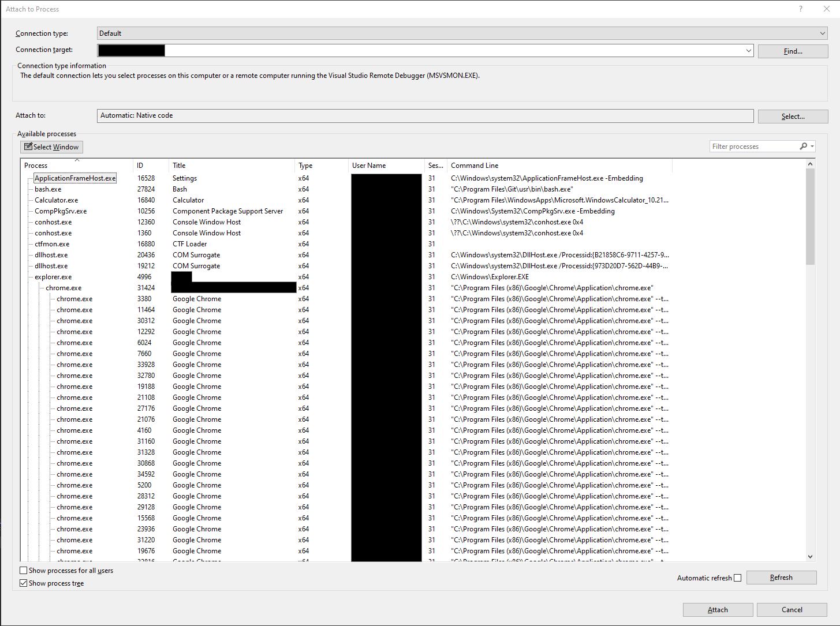Select chrome.exe child with ID 19676
Image resolution: width=840 pixels, height=626 pixels.
pos(74,551)
